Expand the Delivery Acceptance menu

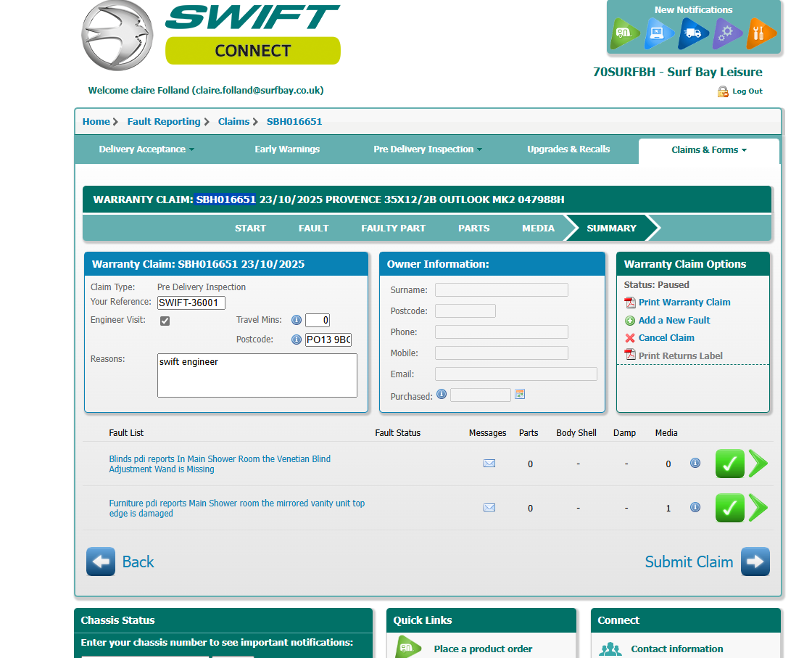(146, 149)
